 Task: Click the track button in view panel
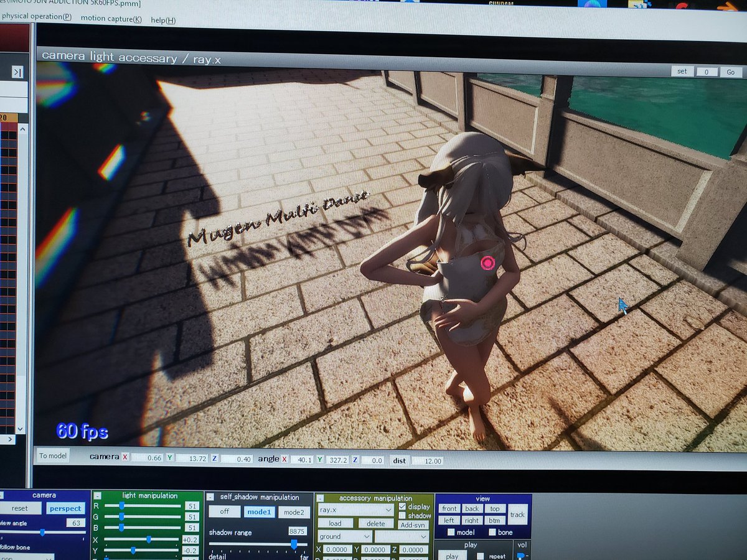tap(518, 515)
